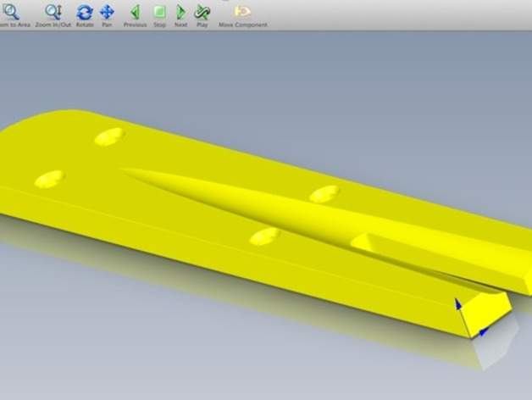Screen dimensions: 532x400
Task: Click the hole beside the handle recess
Action: coord(324,195)
